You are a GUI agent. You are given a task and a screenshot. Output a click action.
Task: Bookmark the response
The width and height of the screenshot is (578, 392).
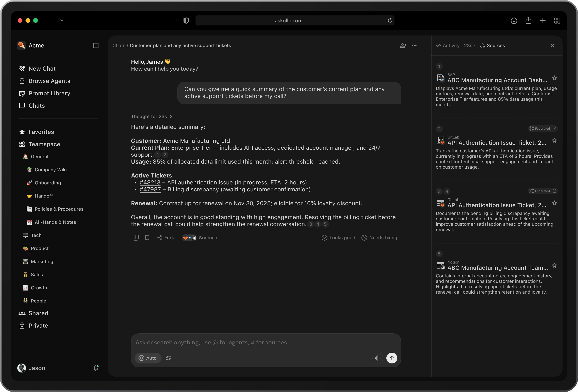coord(147,238)
